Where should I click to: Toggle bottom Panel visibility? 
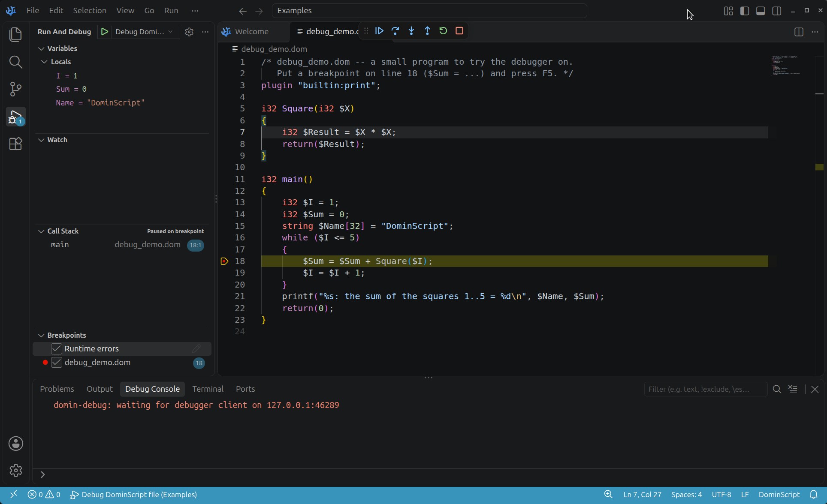point(761,11)
